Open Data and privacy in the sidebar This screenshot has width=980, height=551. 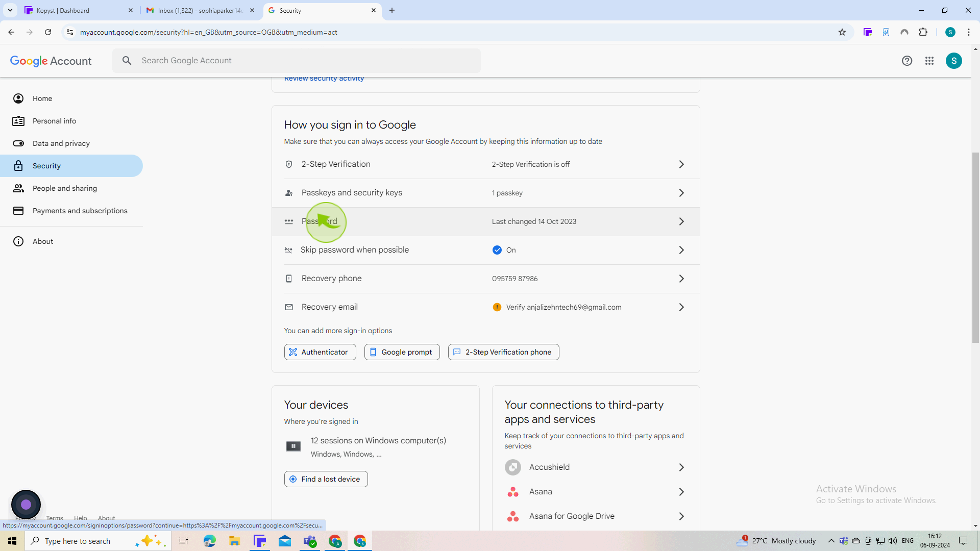pos(71,143)
